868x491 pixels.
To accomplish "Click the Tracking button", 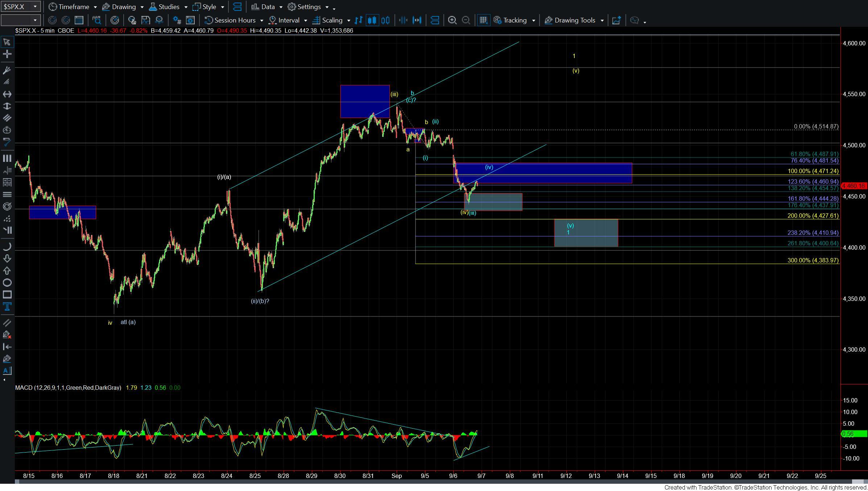I will click(510, 20).
